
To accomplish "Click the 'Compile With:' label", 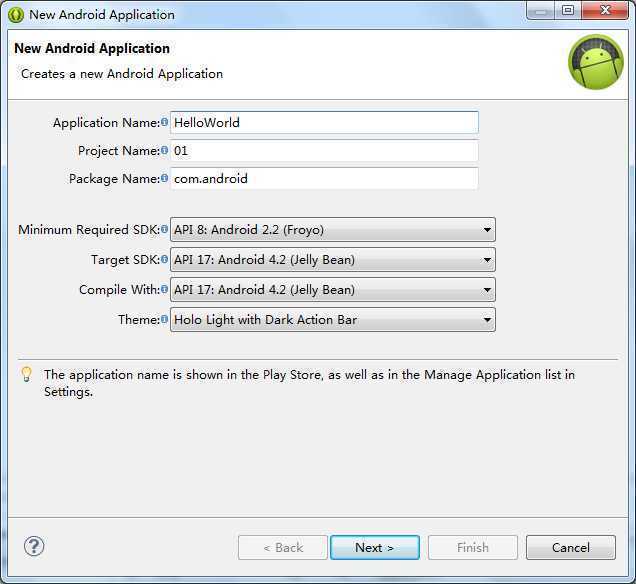I will click(x=119, y=290).
